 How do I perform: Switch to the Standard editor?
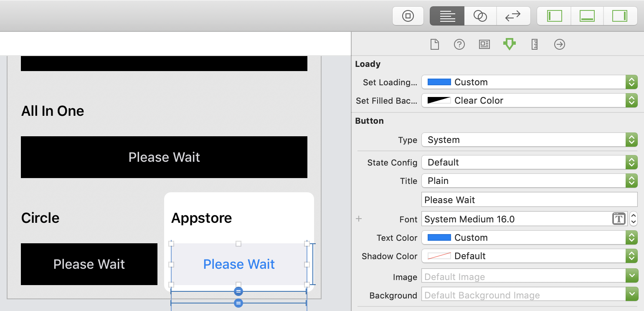tap(447, 16)
